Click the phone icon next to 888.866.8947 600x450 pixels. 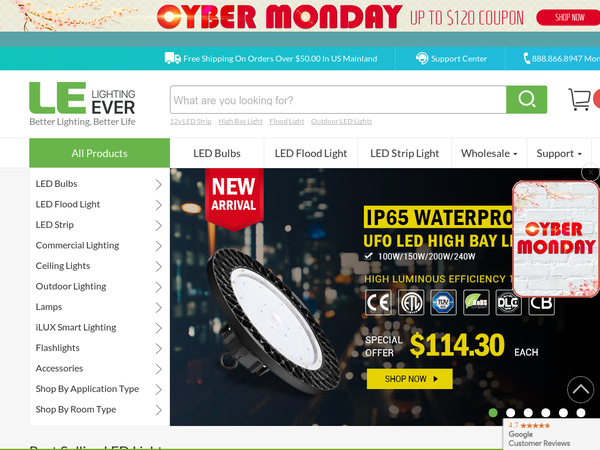527,58
